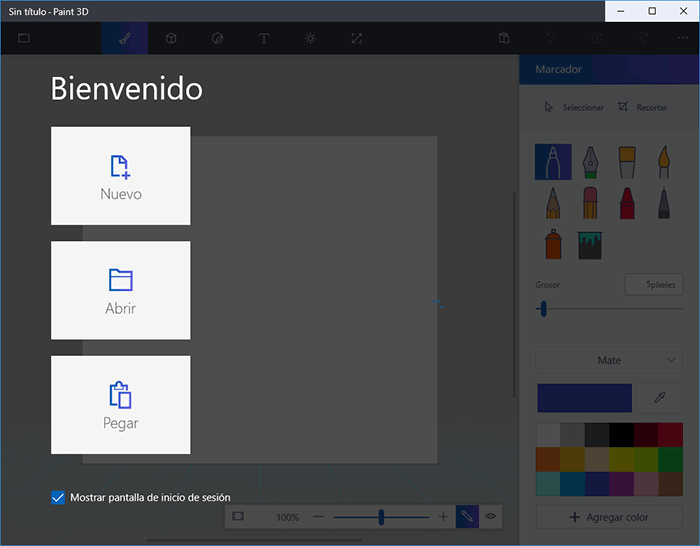Select the Fill paint bucket icon
This screenshot has width=700, height=546.
(590, 245)
